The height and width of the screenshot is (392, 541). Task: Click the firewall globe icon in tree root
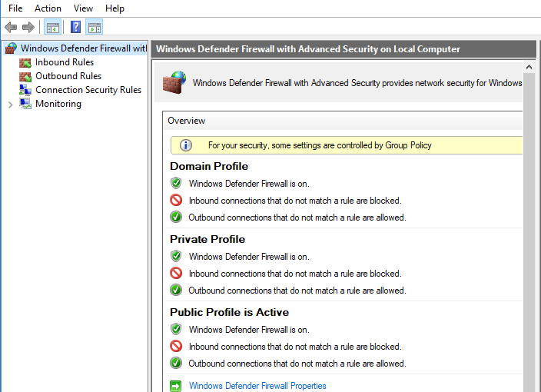pos(11,48)
